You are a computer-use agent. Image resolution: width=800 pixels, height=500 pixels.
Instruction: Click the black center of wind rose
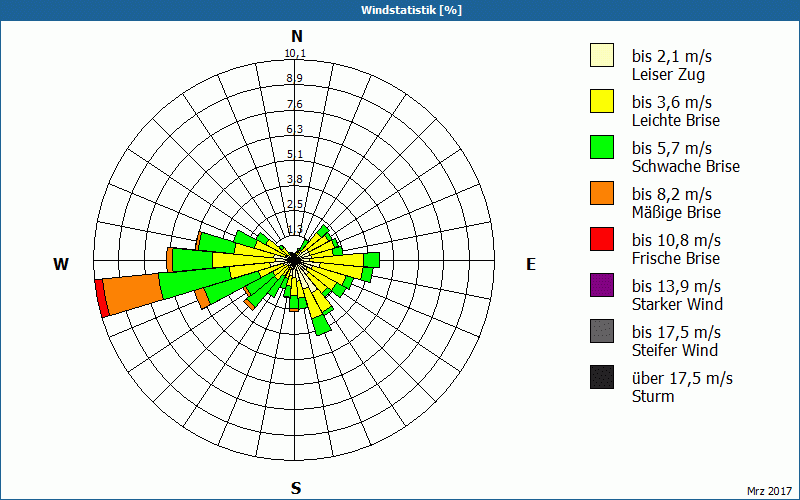(x=294, y=260)
